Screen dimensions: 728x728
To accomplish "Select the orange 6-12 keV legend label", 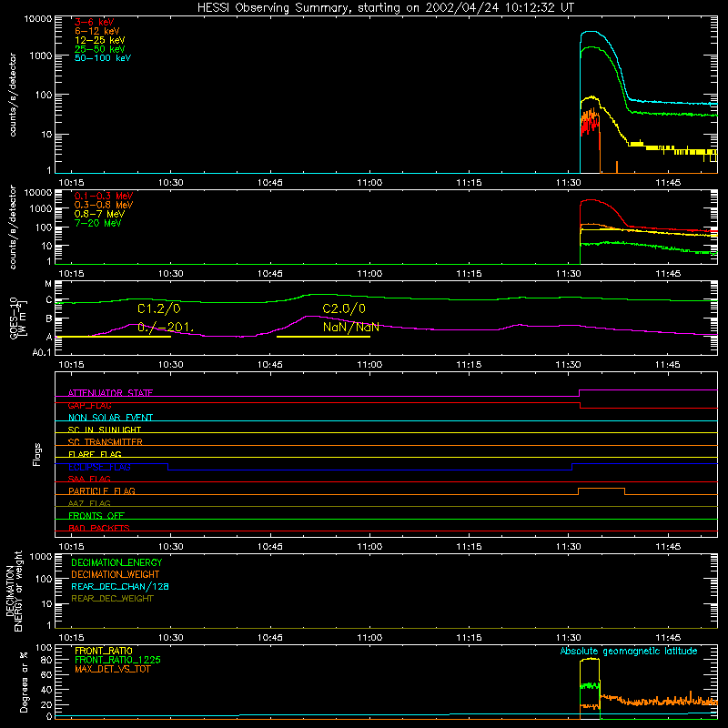I will 97,31.
